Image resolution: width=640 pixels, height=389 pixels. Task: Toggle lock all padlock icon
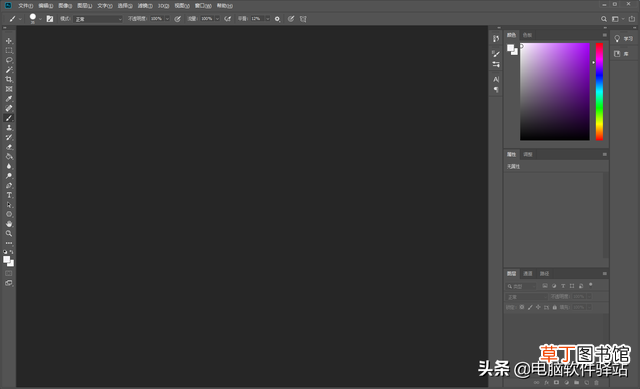(x=554, y=307)
